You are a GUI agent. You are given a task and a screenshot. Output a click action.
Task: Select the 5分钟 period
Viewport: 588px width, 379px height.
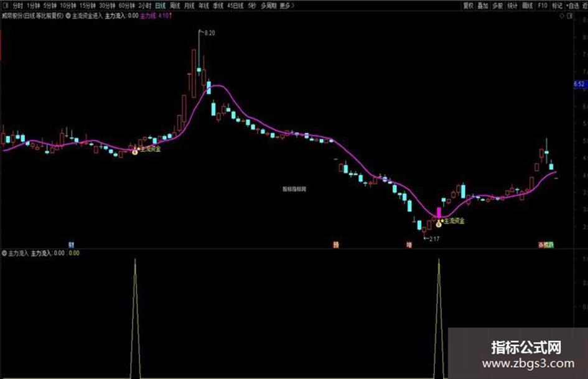coord(50,6)
